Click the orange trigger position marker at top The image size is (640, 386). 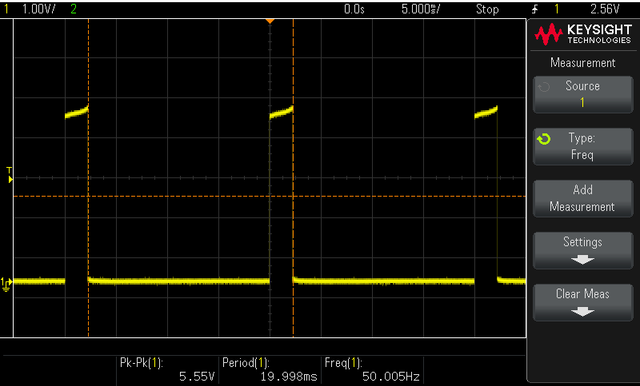pos(270,21)
